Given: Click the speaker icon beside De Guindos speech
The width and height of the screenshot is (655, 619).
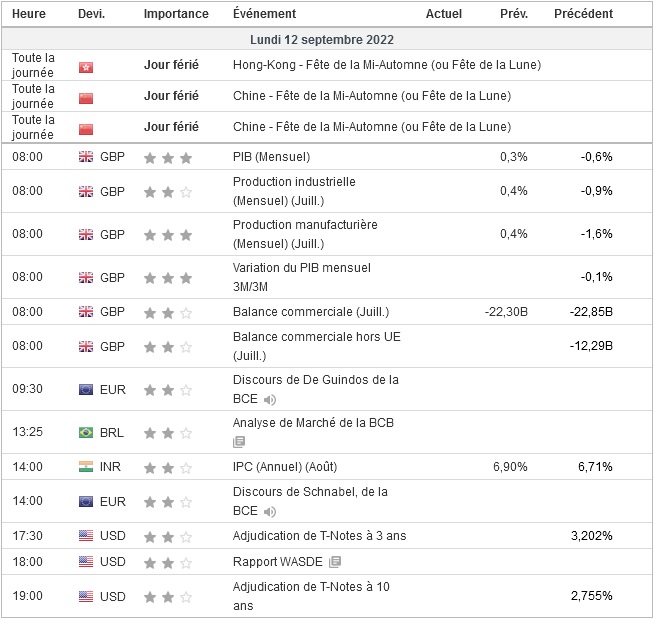Looking at the screenshot, I should [x=270, y=399].
